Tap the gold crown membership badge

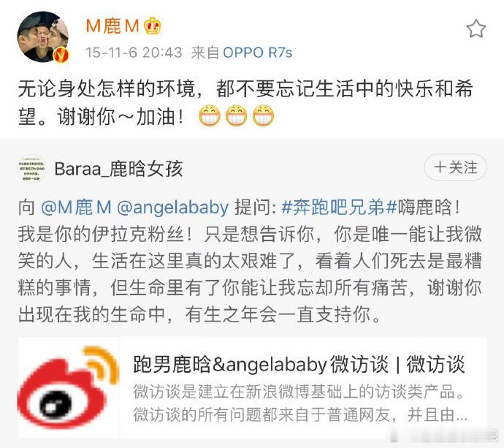click(152, 26)
